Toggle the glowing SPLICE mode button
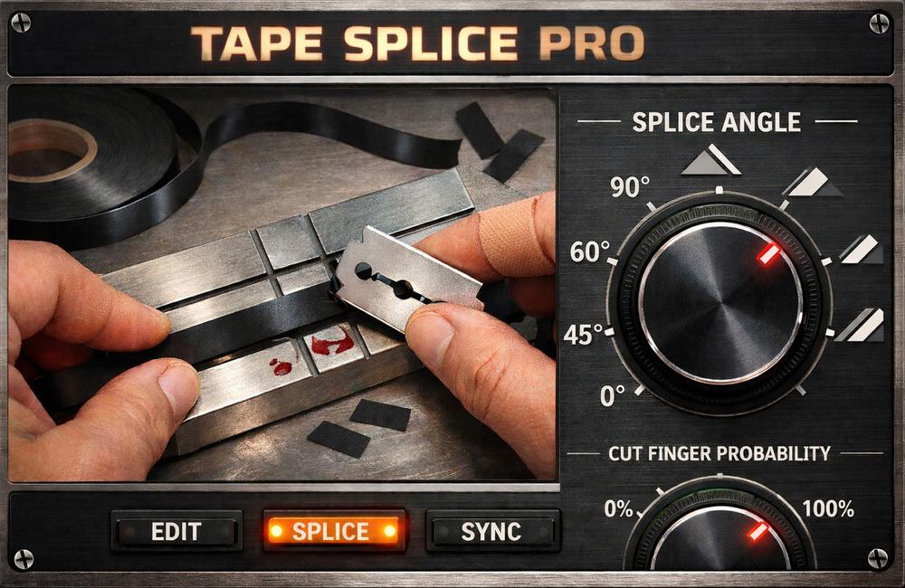The image size is (905, 588). [334, 531]
